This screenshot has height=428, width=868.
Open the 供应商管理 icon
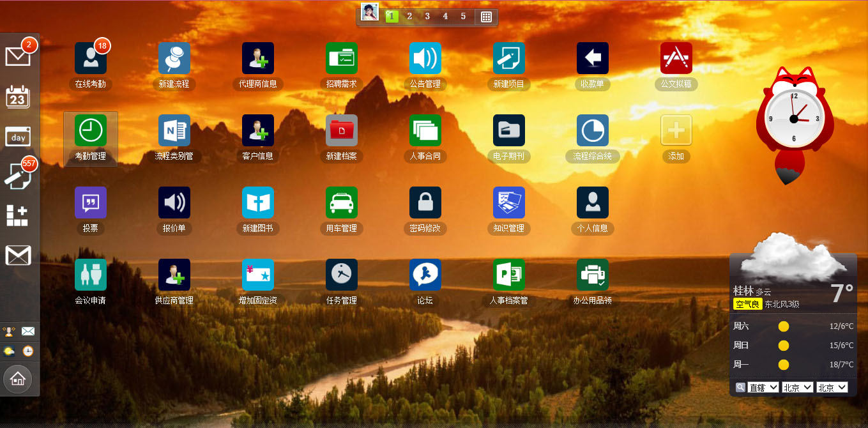174,275
